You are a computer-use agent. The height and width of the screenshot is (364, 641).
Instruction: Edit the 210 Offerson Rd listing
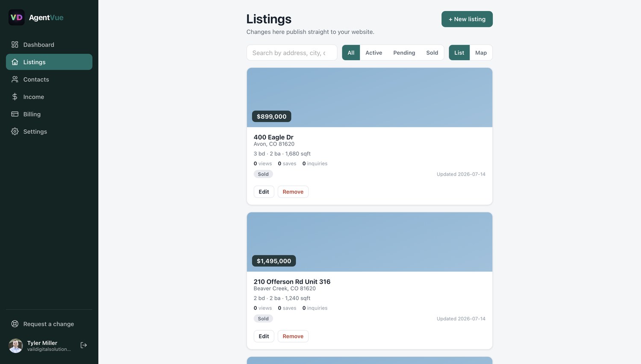click(264, 336)
